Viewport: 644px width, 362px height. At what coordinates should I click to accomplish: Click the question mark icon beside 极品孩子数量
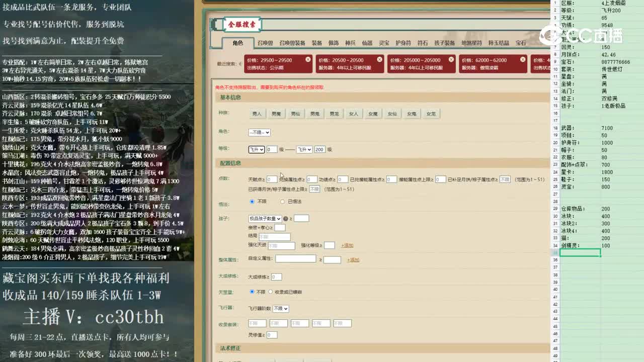pos(285,219)
